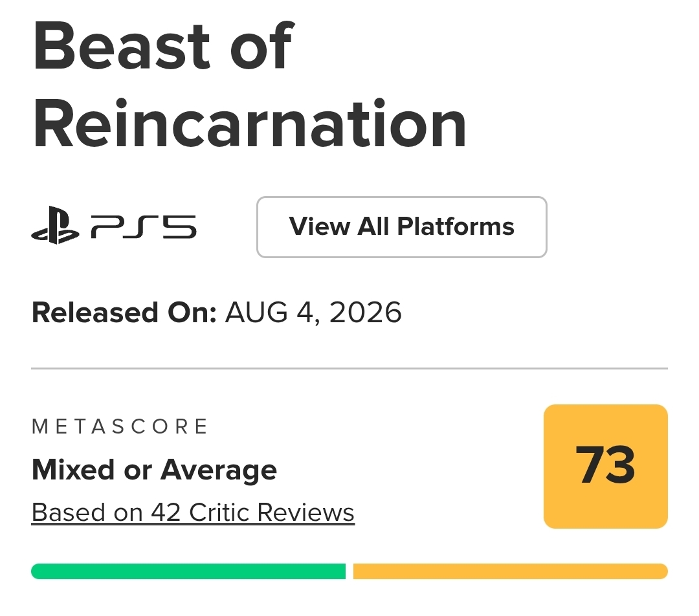
Task: Open the Based on 42 Critic Reviews link
Action: [193, 512]
